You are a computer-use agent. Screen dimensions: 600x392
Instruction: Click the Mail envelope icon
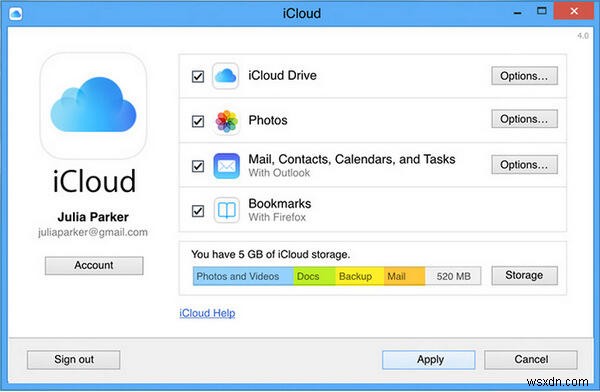tap(227, 166)
